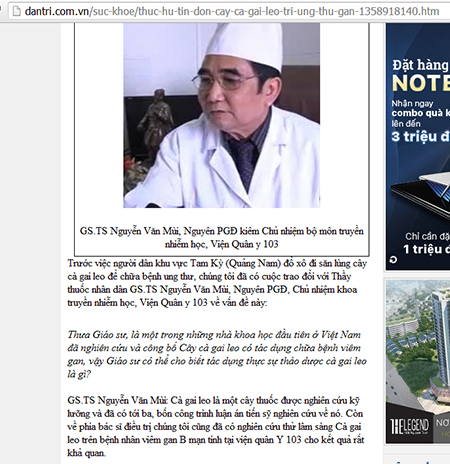This screenshot has width=450, height=464.
Task: Click the answer paragraph about 'Cà gai leo'
Action: tap(215, 426)
